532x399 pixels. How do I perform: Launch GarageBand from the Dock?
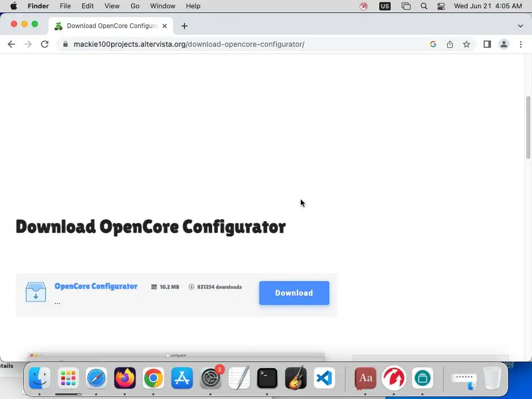point(296,378)
